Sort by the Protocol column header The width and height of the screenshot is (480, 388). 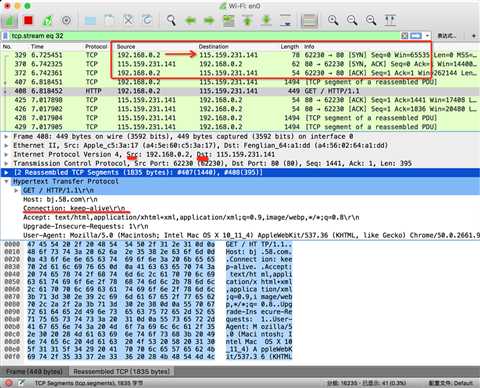coord(96,47)
